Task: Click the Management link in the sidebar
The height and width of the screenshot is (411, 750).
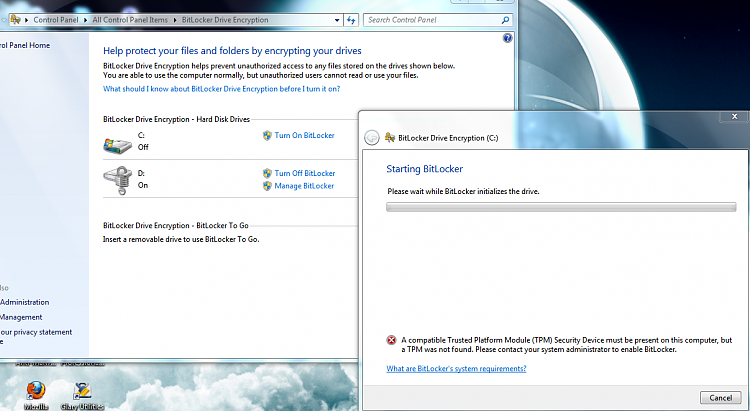Action: pos(21,317)
